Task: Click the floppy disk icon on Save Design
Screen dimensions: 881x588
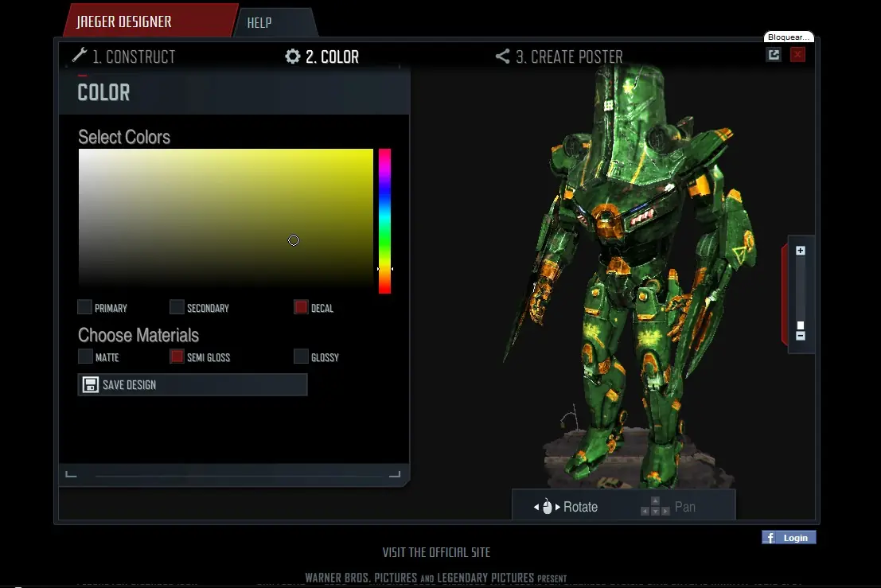Action: coord(91,384)
